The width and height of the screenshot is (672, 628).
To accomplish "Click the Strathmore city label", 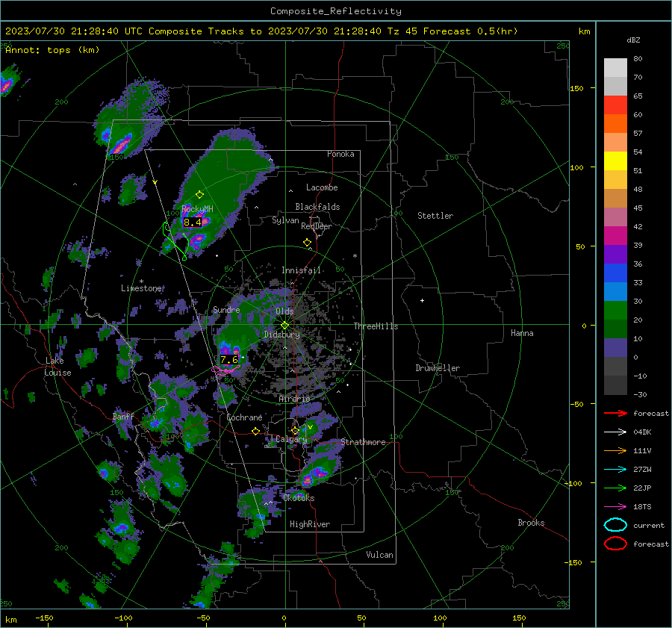I will click(363, 442).
